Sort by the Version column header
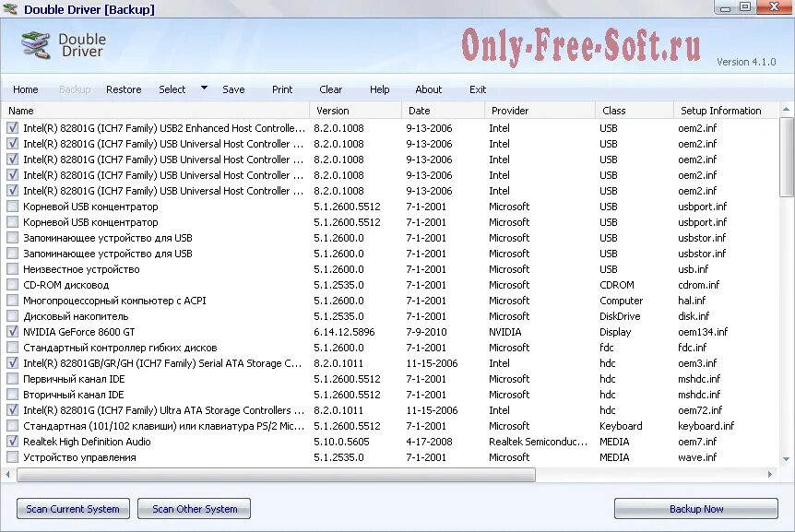The image size is (795, 532). pyautogui.click(x=355, y=111)
